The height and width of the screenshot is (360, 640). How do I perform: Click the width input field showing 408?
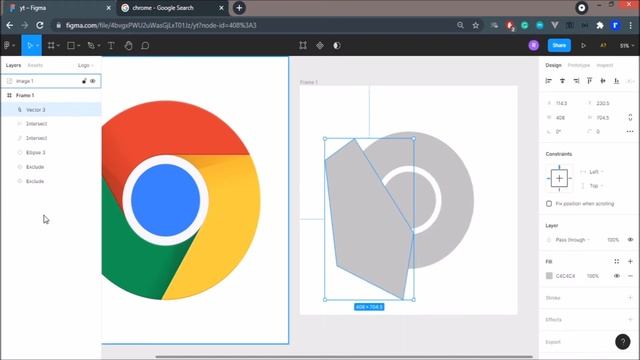(564, 118)
